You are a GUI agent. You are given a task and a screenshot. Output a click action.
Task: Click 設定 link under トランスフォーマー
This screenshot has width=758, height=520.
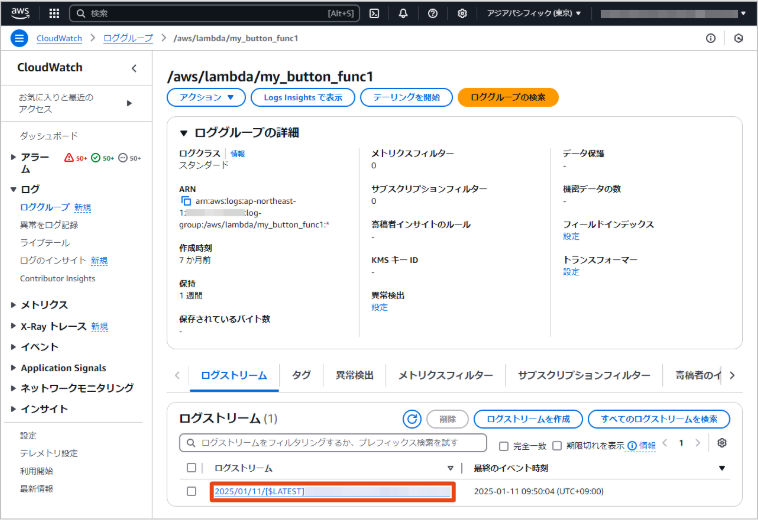[x=571, y=272]
